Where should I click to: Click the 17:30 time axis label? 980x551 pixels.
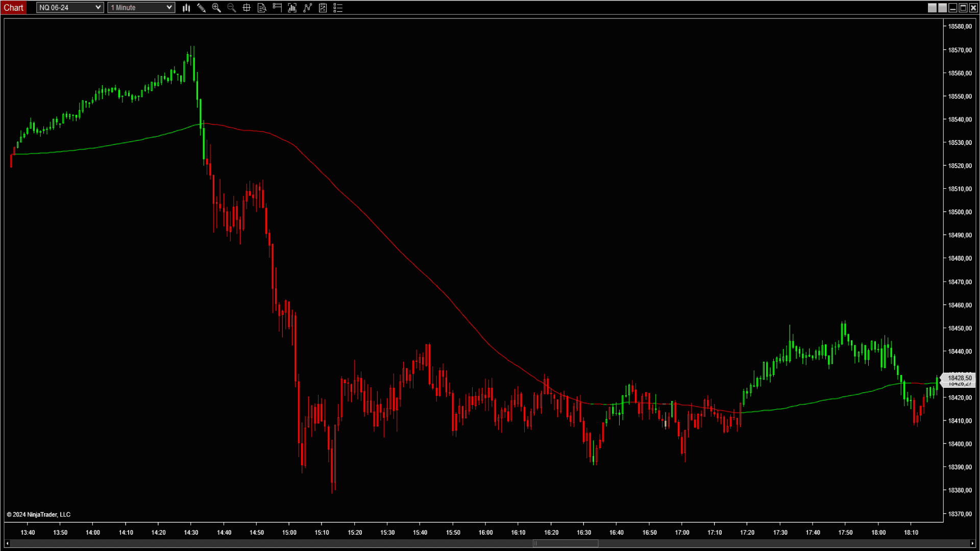[780, 533]
